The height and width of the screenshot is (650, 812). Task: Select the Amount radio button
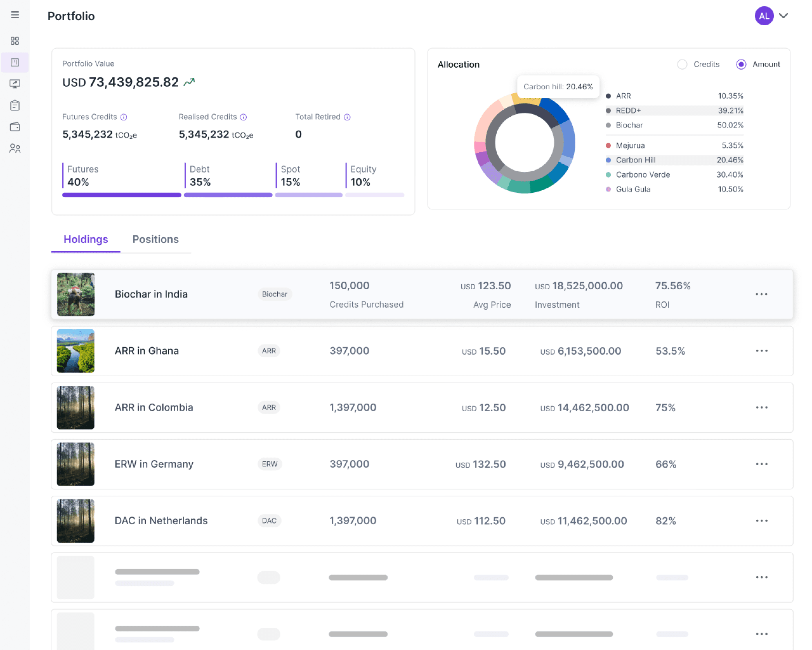(741, 64)
